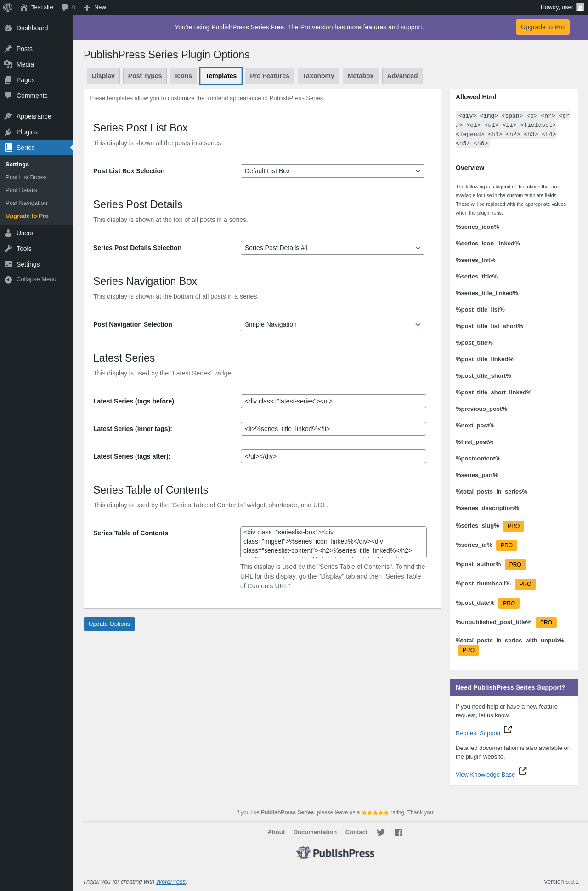Click the Update Options button

[109, 624]
